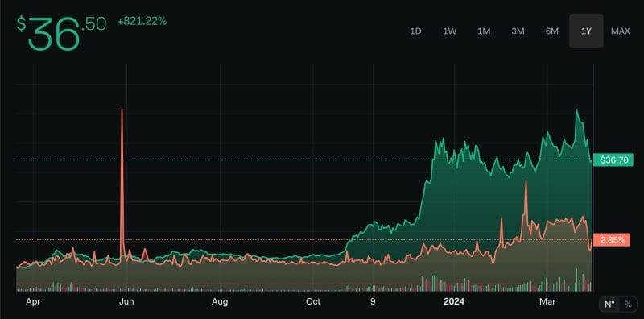Click the Aug axis label
The image size is (644, 319).
[220, 302]
